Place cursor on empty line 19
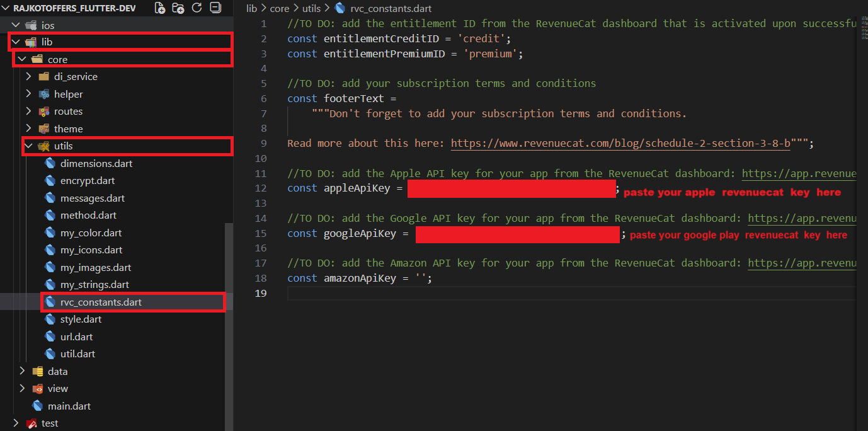Viewport: 868px width, 431px height. [441, 294]
